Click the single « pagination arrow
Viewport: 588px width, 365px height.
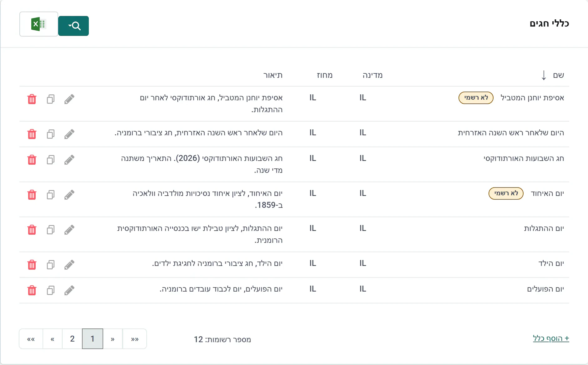pyautogui.click(x=53, y=339)
